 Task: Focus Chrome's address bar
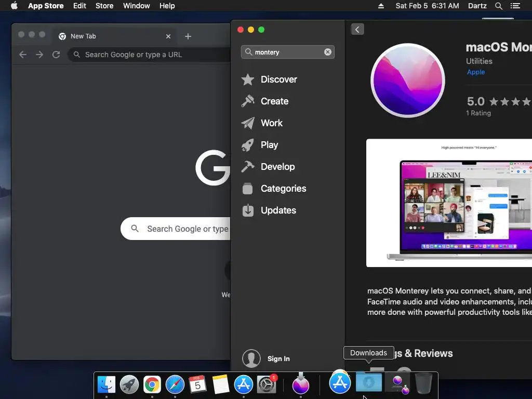(x=149, y=54)
